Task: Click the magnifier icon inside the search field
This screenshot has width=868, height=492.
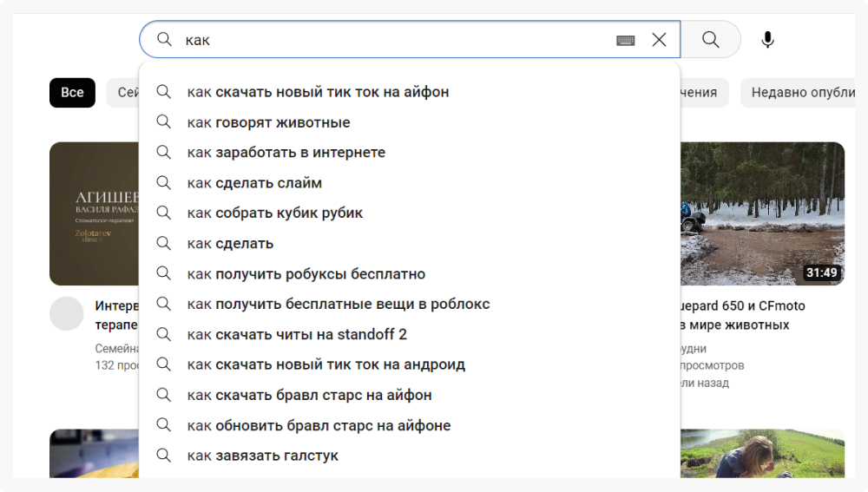Action: pyautogui.click(x=164, y=40)
